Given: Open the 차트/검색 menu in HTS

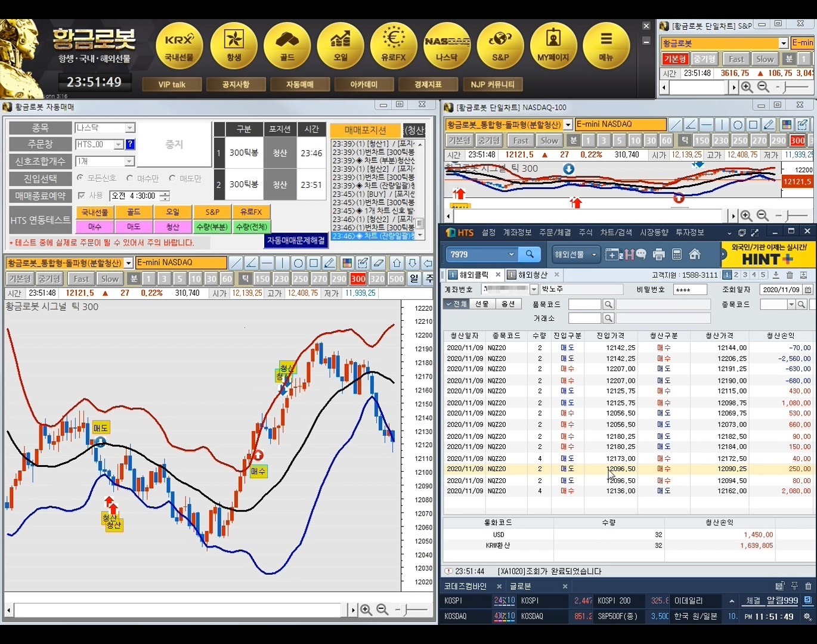Looking at the screenshot, I should coord(617,233).
